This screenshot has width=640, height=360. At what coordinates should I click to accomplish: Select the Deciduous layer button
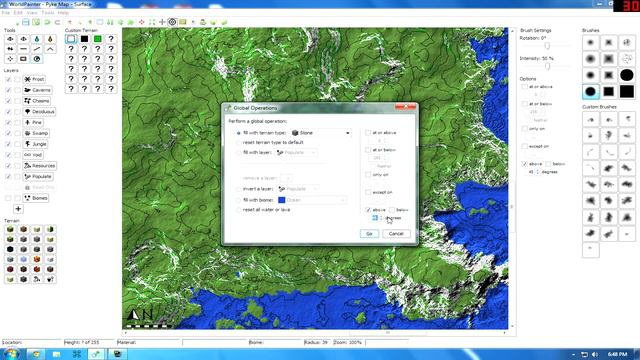39,111
